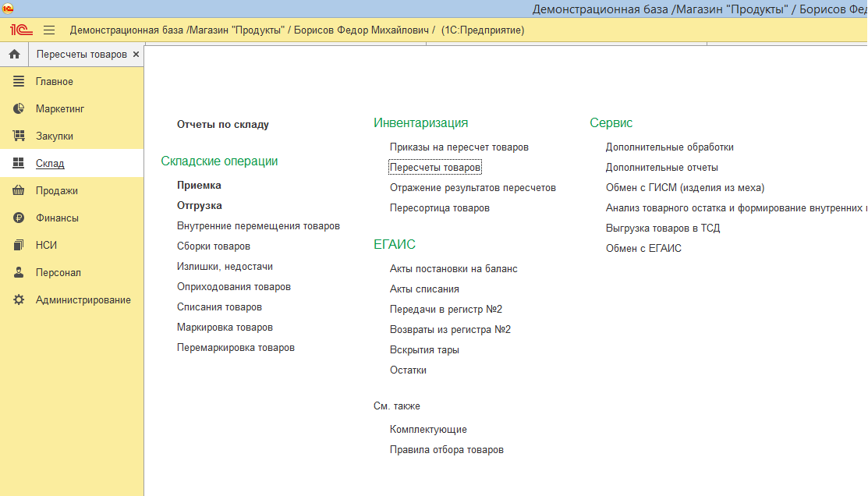Open Дополнительные обработки
868x496 pixels.
[x=669, y=147]
